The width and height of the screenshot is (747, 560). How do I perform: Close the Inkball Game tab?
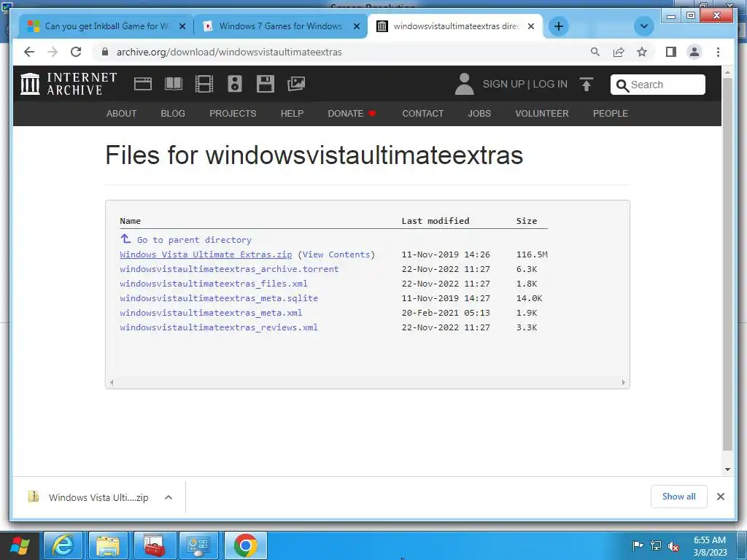182,26
